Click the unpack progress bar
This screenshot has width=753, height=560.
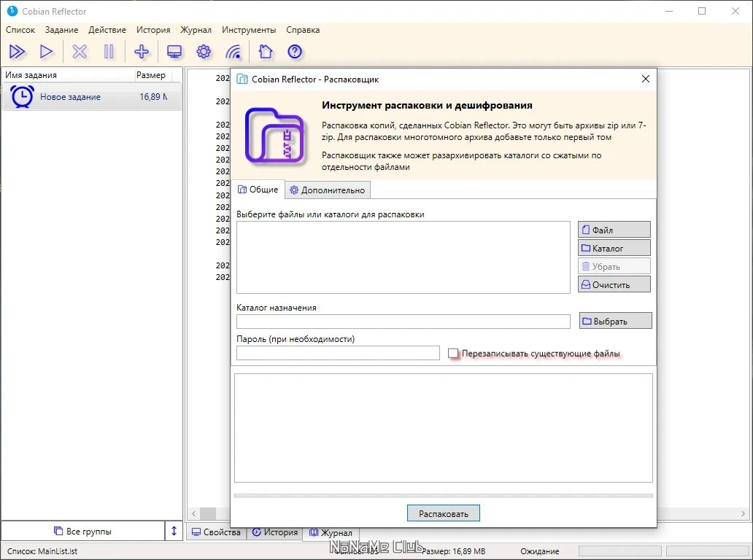coord(443,496)
